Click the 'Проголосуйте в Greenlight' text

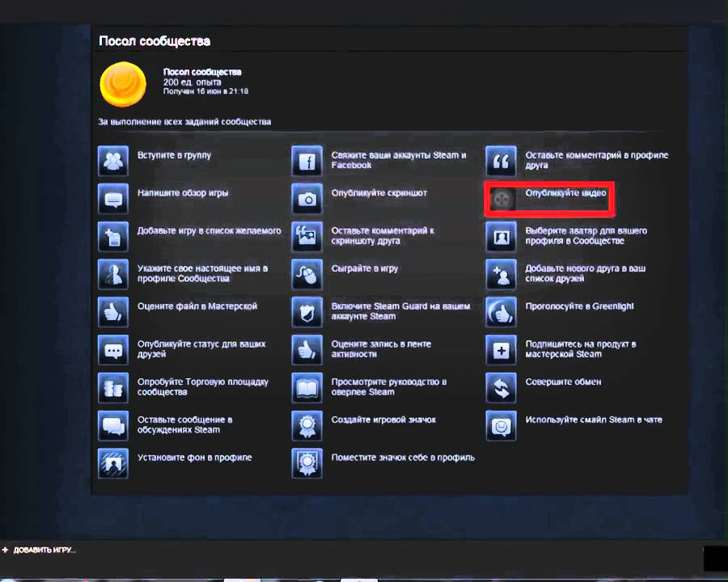[579, 306]
